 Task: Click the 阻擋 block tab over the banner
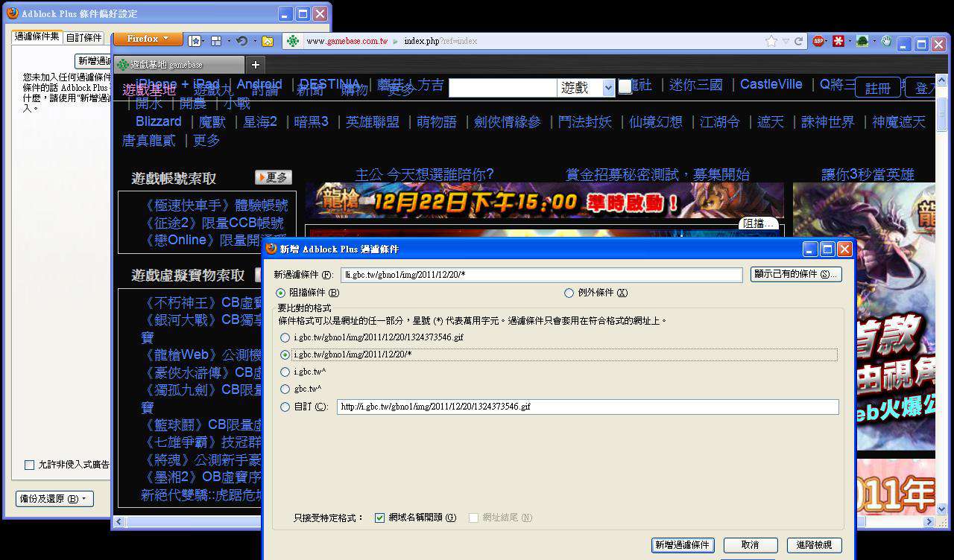(x=759, y=223)
